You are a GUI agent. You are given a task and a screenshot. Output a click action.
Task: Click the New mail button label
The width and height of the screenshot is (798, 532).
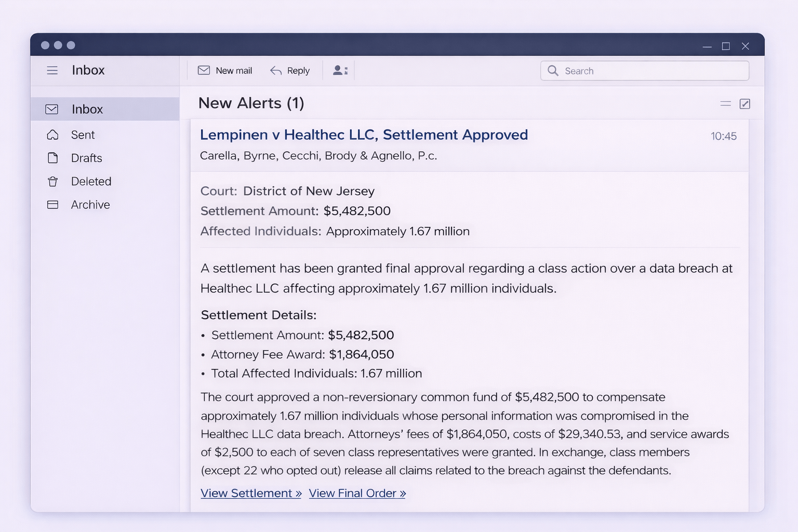point(234,71)
